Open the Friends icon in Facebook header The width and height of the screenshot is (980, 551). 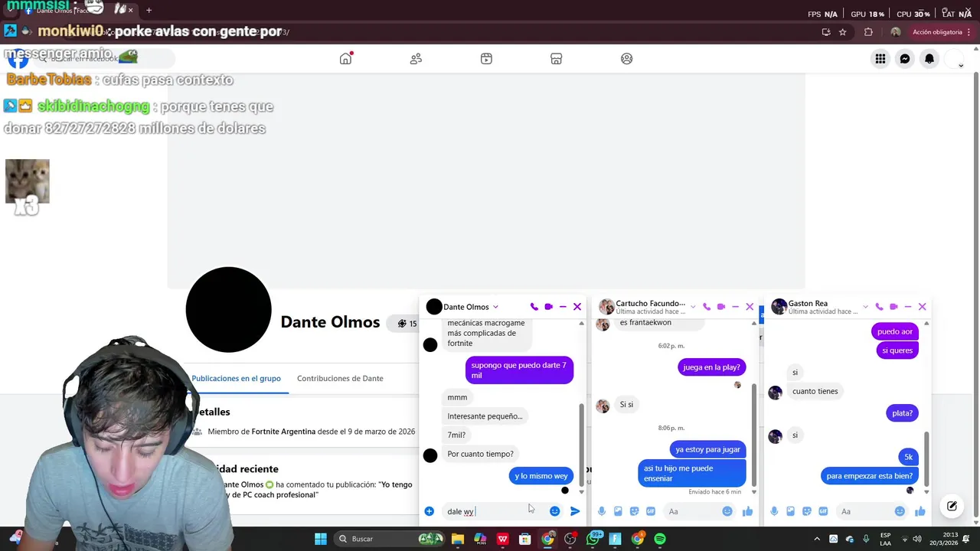click(x=416, y=59)
